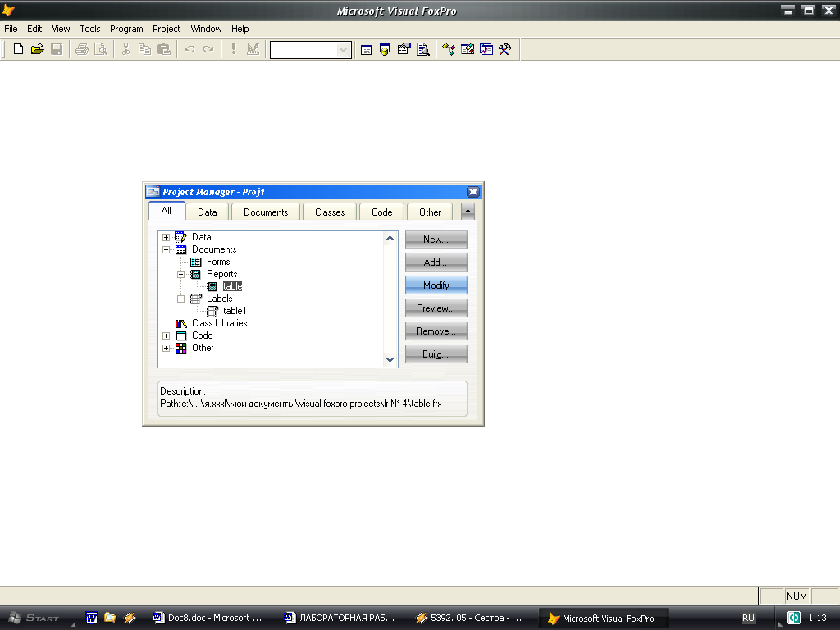Open the Properties window toolbar icon
Screen dimensions: 840x630
pos(404,50)
